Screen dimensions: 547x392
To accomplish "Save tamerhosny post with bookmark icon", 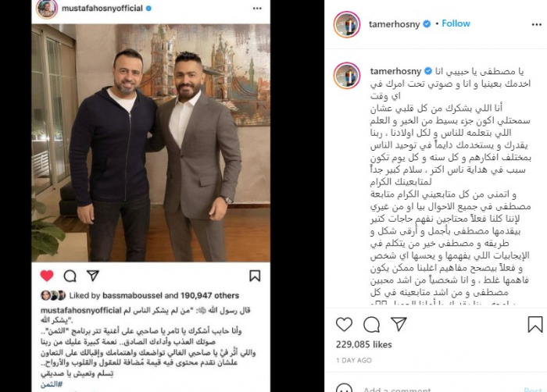I will 535,324.
